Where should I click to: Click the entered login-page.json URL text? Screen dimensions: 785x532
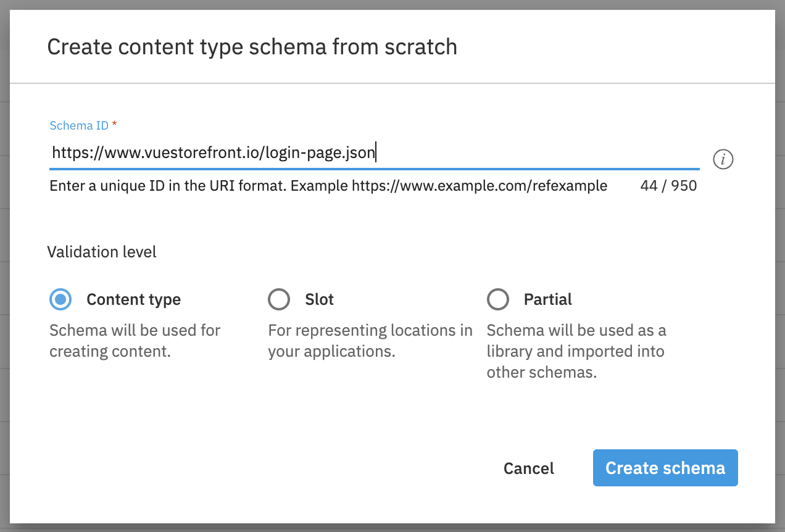tap(213, 152)
